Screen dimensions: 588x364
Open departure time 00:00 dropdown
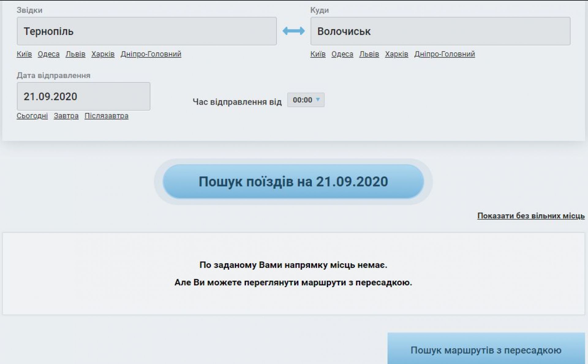(306, 100)
